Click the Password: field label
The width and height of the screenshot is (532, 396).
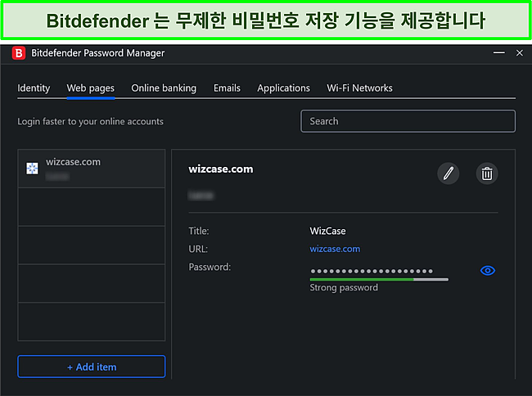[210, 268]
